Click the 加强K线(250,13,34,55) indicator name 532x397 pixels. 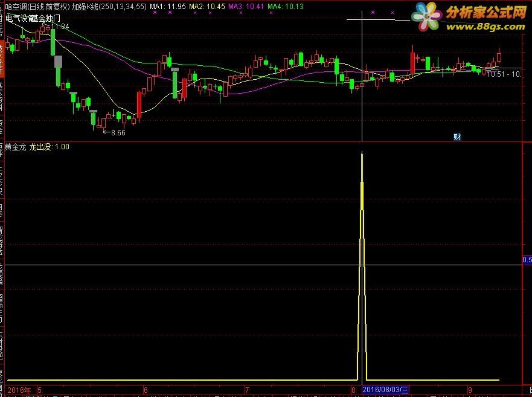tap(109, 7)
